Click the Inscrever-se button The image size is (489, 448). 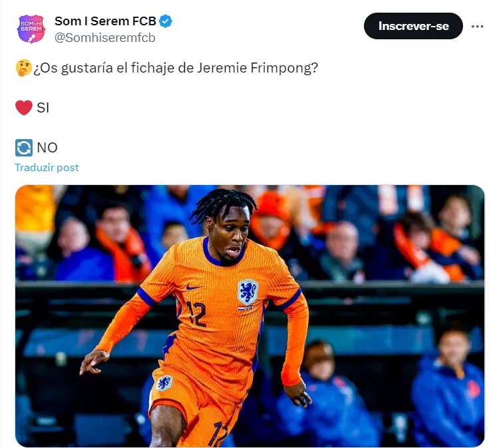coord(413,26)
